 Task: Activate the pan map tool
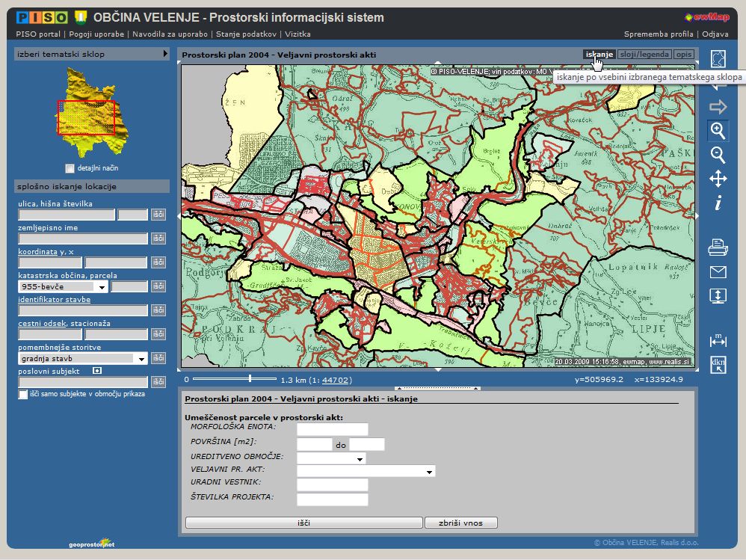point(718,179)
